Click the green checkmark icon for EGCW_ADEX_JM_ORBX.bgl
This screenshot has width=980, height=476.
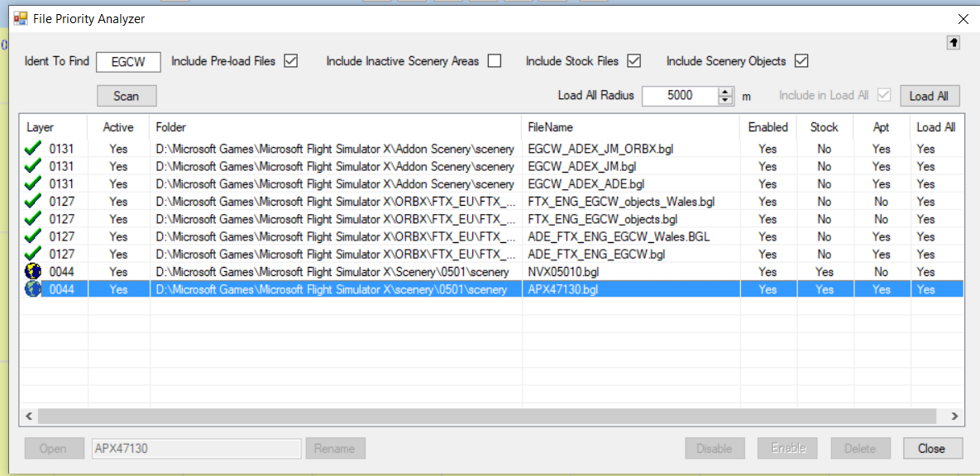(x=33, y=149)
